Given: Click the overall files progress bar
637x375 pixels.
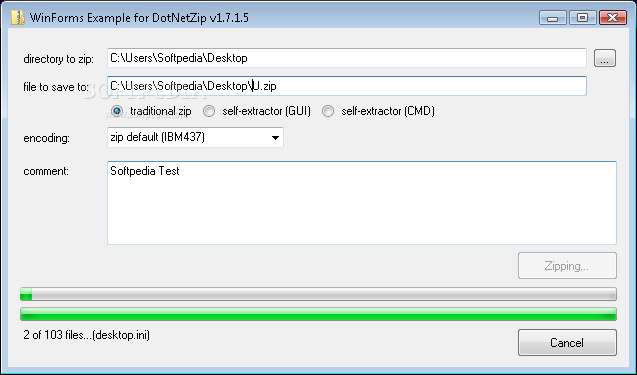Looking at the screenshot, I should pos(318,294).
